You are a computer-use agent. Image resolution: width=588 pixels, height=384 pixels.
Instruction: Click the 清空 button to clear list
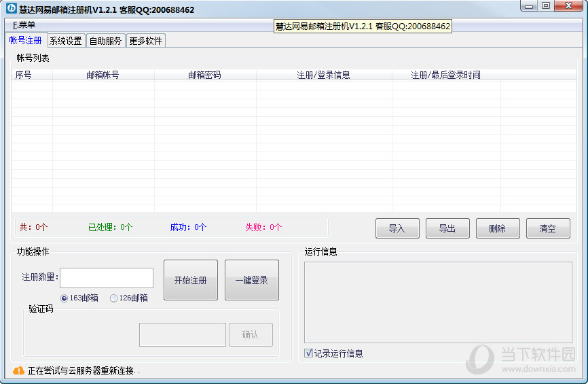[x=548, y=228]
